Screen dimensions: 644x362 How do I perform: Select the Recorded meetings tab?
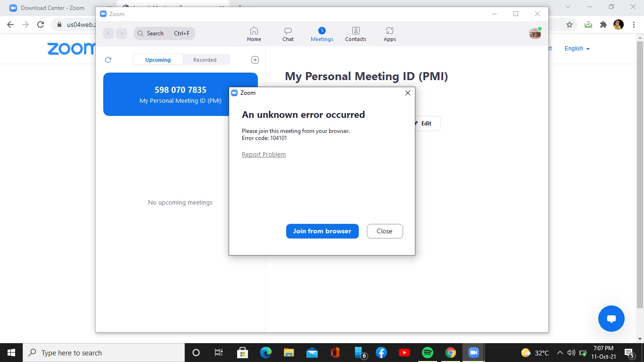coord(205,60)
